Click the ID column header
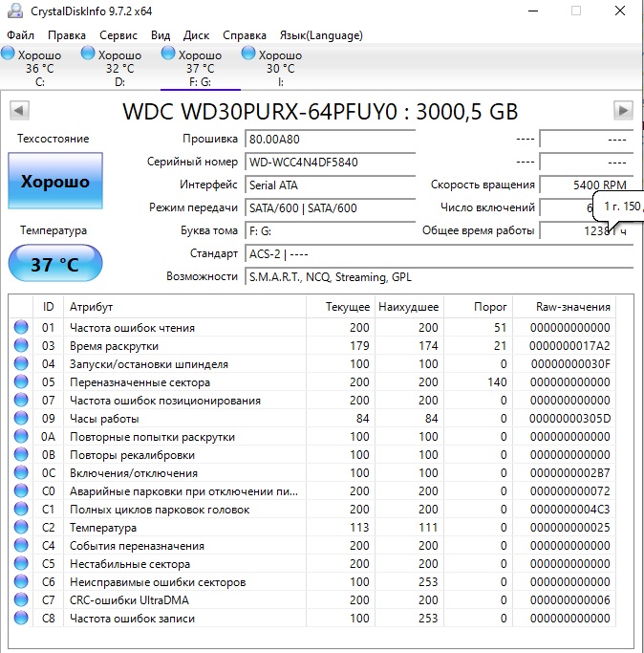The height and width of the screenshot is (653, 644). [x=49, y=307]
